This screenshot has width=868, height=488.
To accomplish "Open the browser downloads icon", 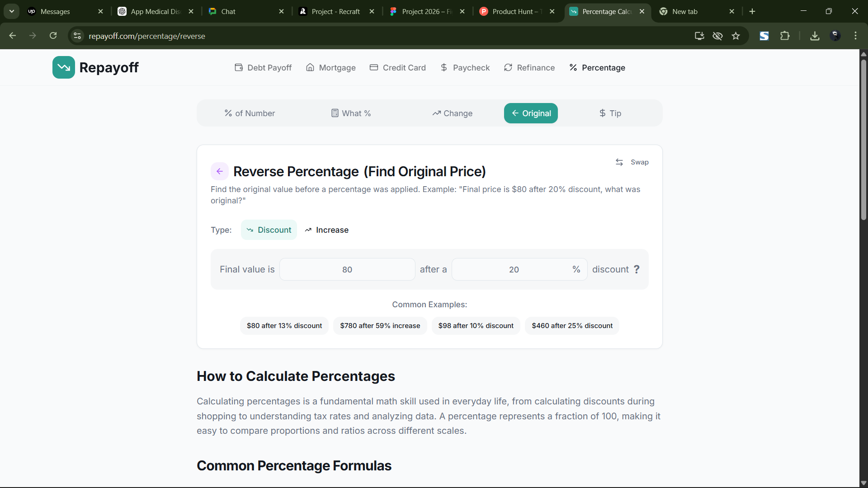I will (x=815, y=36).
